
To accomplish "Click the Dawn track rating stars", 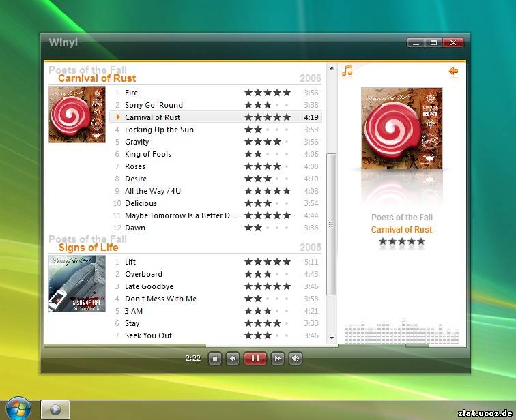I will 268,228.
